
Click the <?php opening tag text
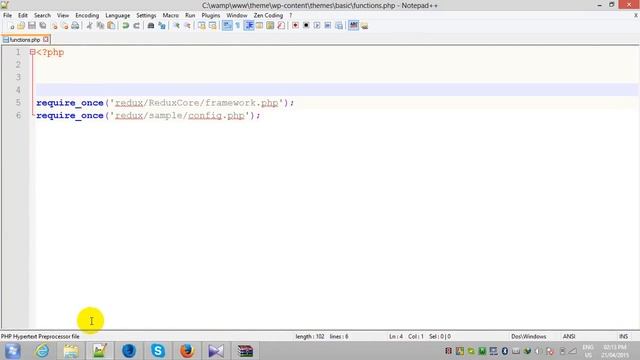pyautogui.click(x=50, y=52)
